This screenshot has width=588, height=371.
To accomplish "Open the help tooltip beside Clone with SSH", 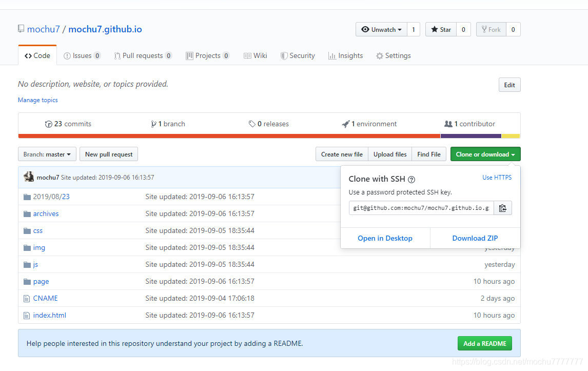I will coord(411,179).
